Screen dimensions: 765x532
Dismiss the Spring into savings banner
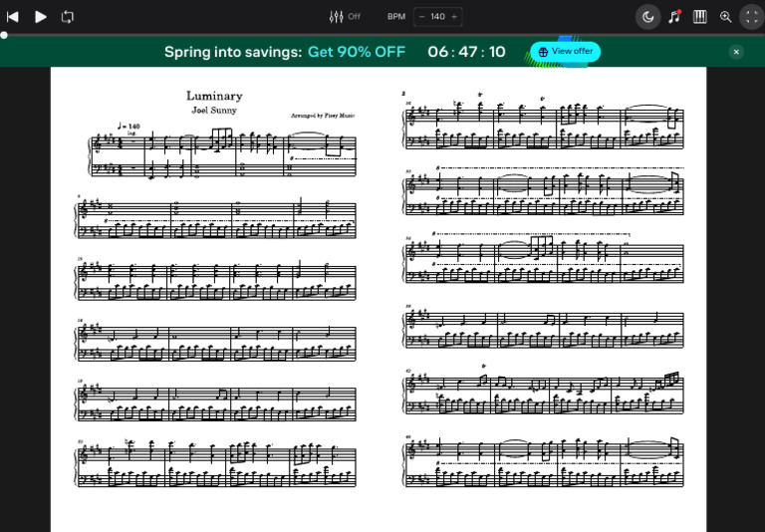click(x=736, y=51)
